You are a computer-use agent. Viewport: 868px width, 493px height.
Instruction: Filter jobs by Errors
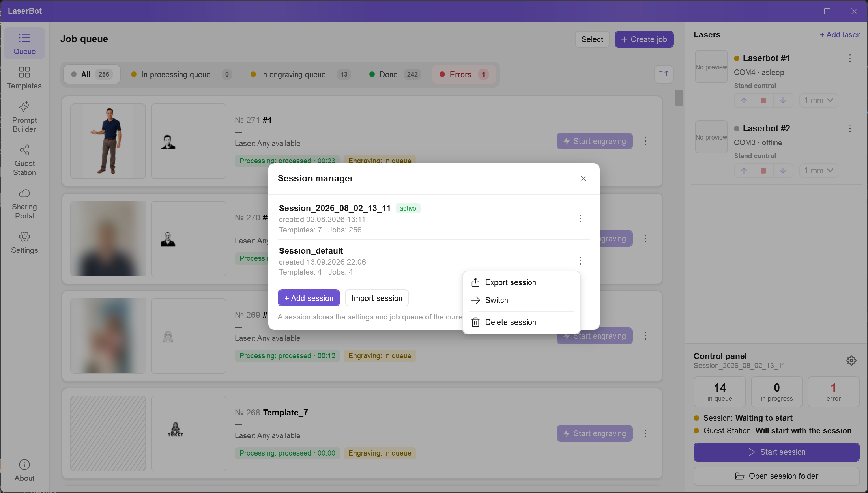(x=464, y=75)
